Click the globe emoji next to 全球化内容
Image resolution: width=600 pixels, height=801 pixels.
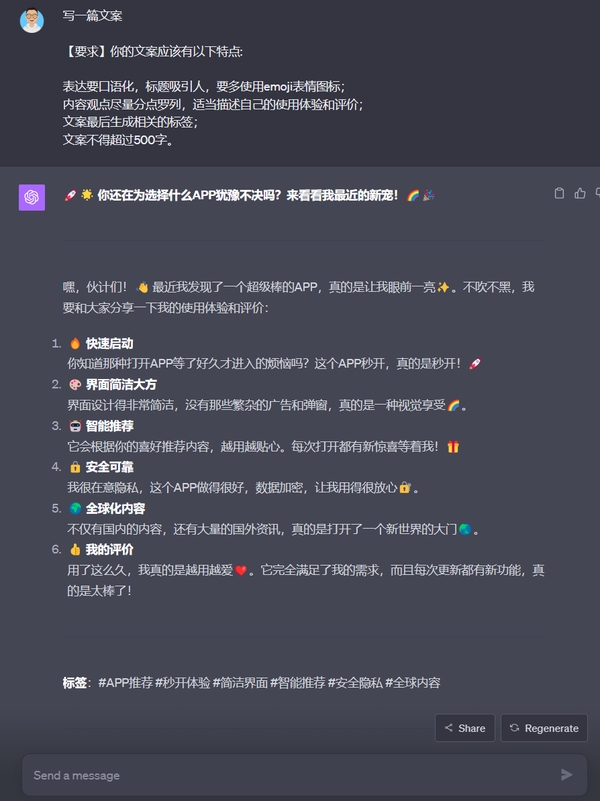tap(75, 508)
